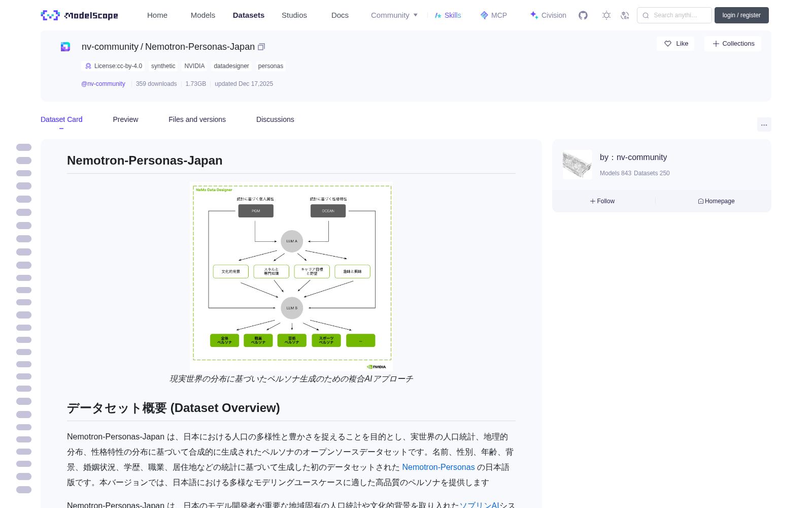Click the datadesigner tag
The width and height of the screenshot is (812, 508).
click(231, 66)
